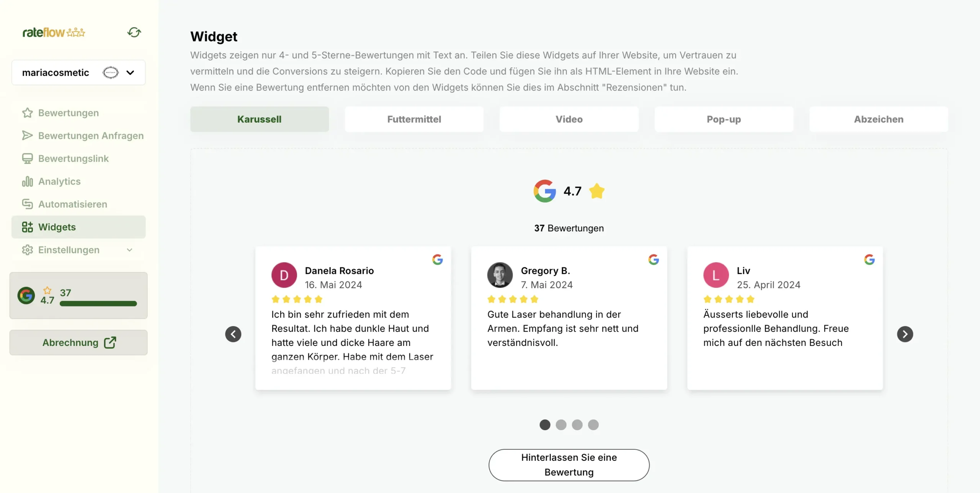Open Analytics via the bar chart icon
This screenshot has height=493, width=980.
[x=27, y=181]
